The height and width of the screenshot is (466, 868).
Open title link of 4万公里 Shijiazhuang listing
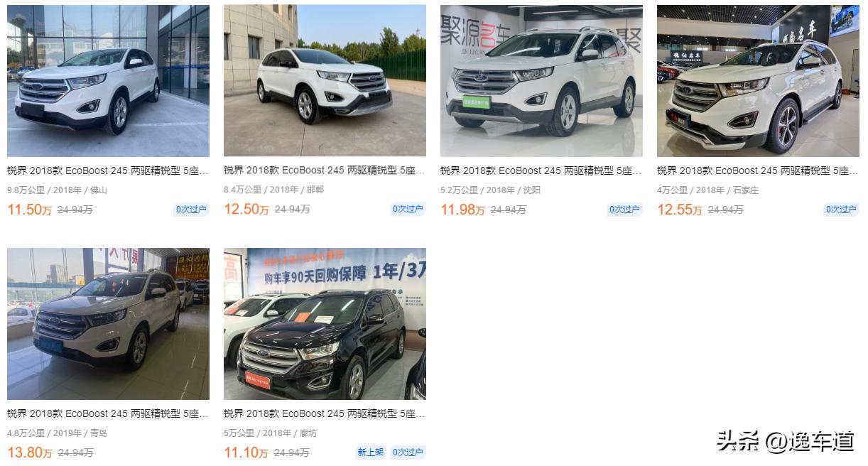758,170
